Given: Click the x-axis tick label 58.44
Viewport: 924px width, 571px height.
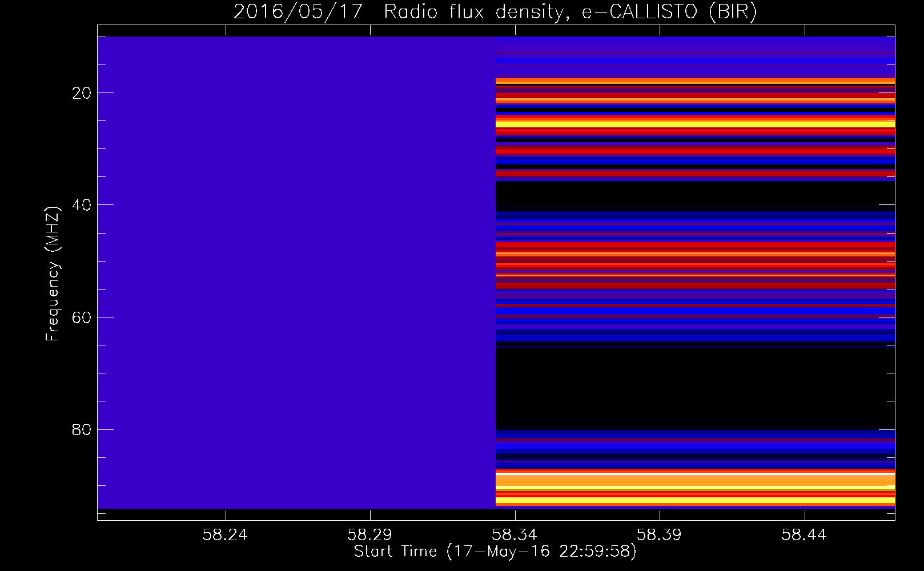Looking at the screenshot, I should click(804, 535).
